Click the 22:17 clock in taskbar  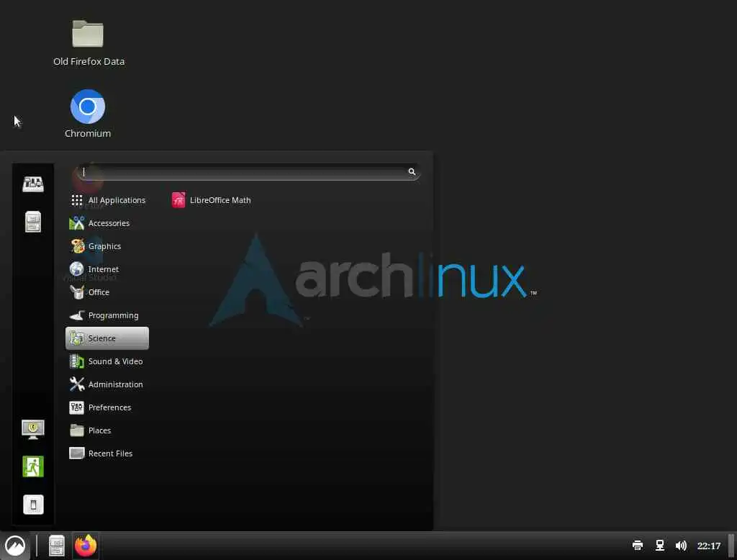[709, 546]
